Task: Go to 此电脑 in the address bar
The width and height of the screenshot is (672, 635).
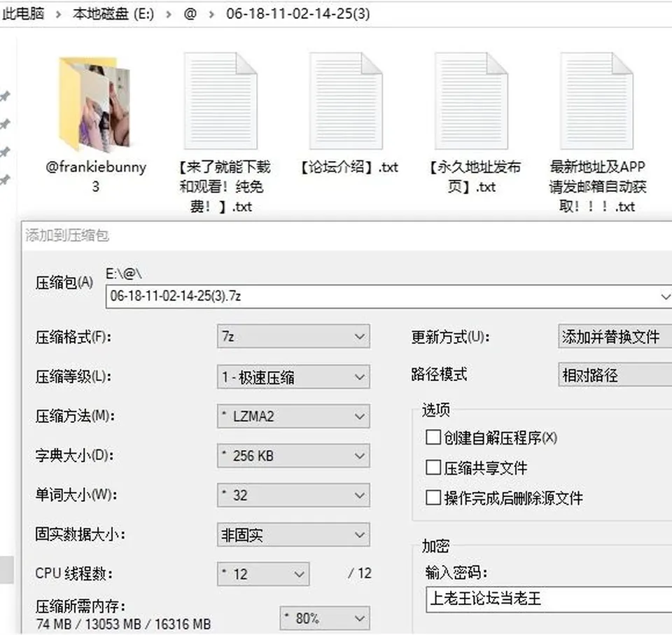Action: coord(23,14)
